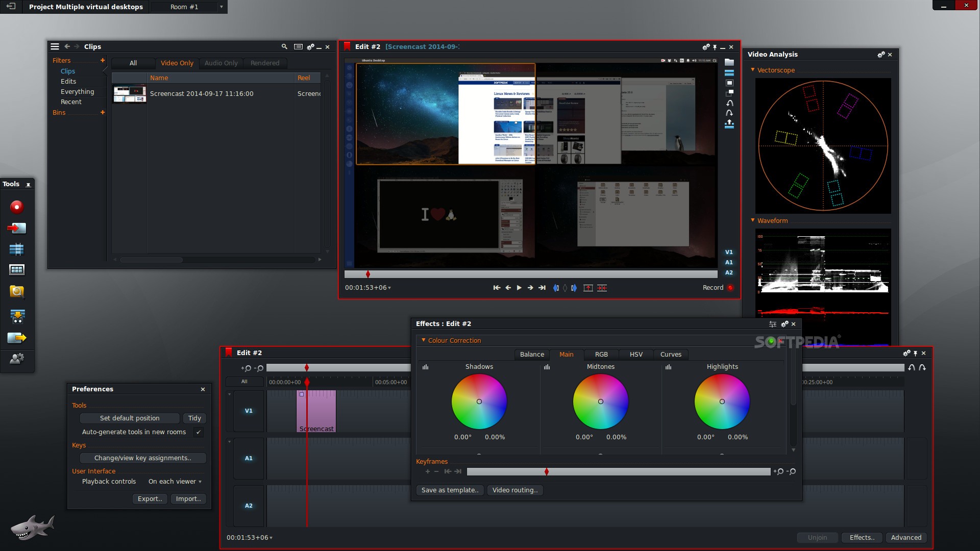Click the yellow Export arrow tool icon
The height and width of the screenshot is (551, 980).
pyautogui.click(x=17, y=338)
